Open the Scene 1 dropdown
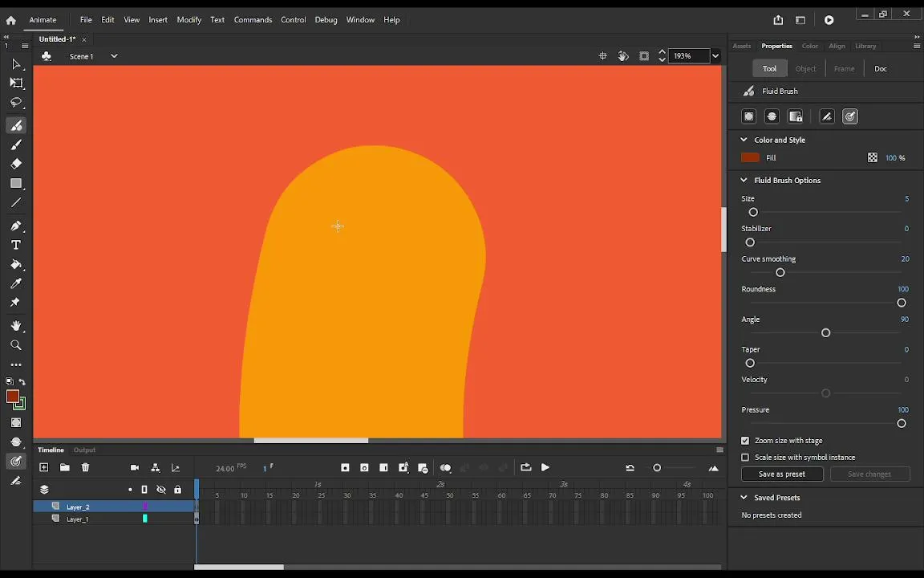Viewport: 924px width, 578px height. [x=115, y=56]
